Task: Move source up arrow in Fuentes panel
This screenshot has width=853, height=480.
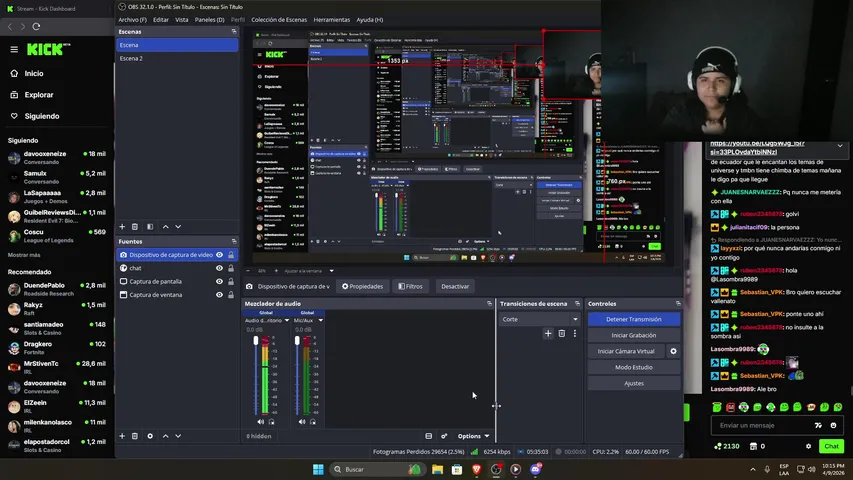Action: coord(165,436)
